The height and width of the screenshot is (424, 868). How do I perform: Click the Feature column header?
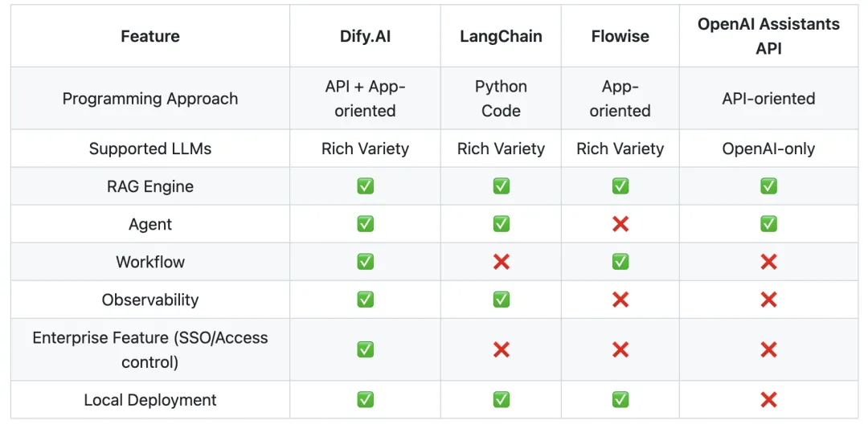(x=150, y=36)
